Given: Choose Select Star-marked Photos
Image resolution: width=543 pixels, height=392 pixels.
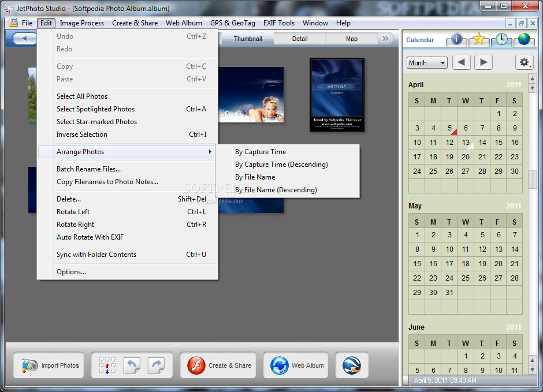Looking at the screenshot, I should click(x=128, y=122).
